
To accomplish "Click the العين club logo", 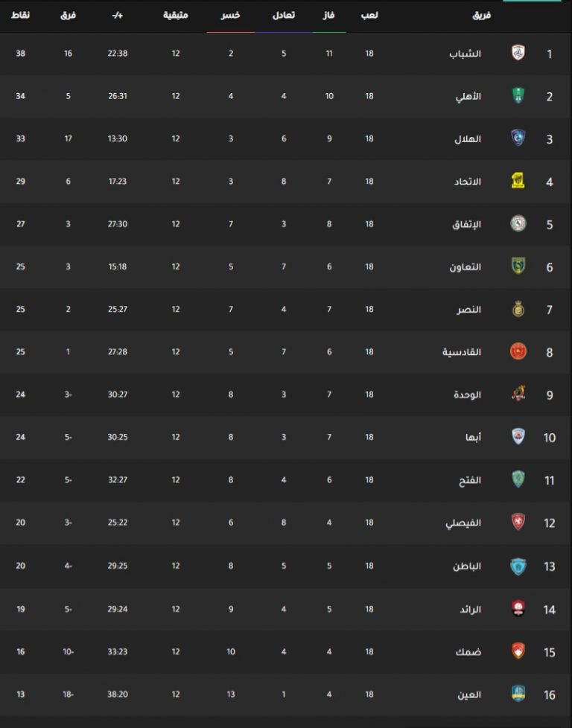I will (x=518, y=694).
